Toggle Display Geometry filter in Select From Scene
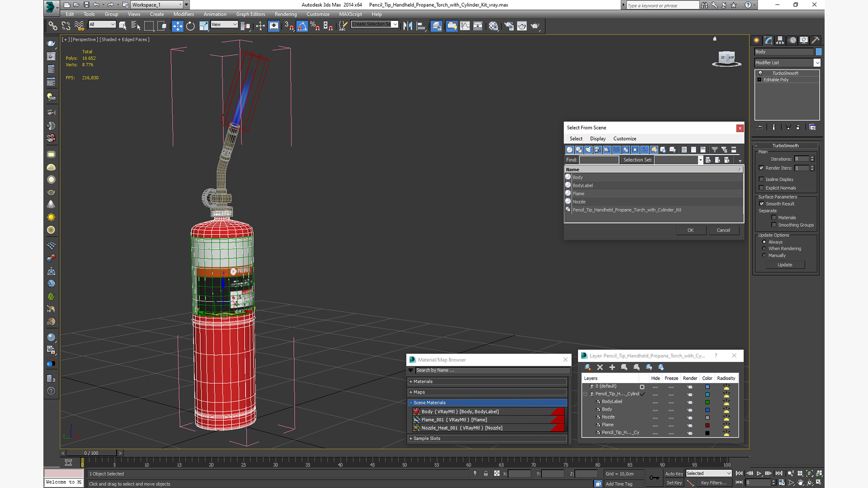868x488 pixels. point(570,150)
